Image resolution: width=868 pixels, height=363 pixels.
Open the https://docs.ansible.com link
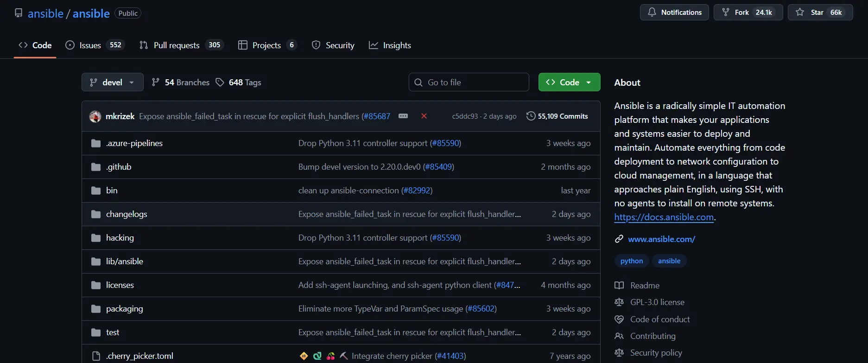coord(664,217)
